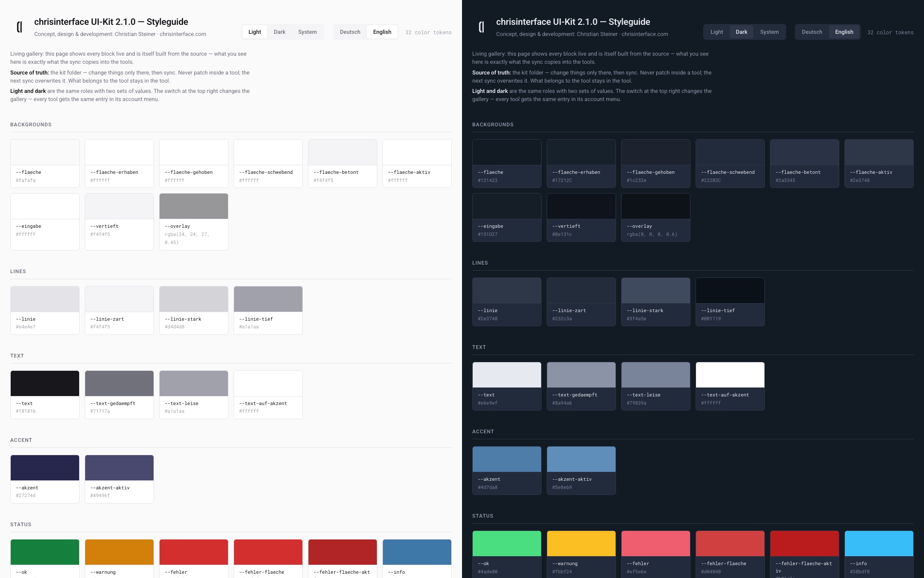Select the light pane --akzent dark navy swatch
Screen dimensions: 924x578
coord(45,468)
